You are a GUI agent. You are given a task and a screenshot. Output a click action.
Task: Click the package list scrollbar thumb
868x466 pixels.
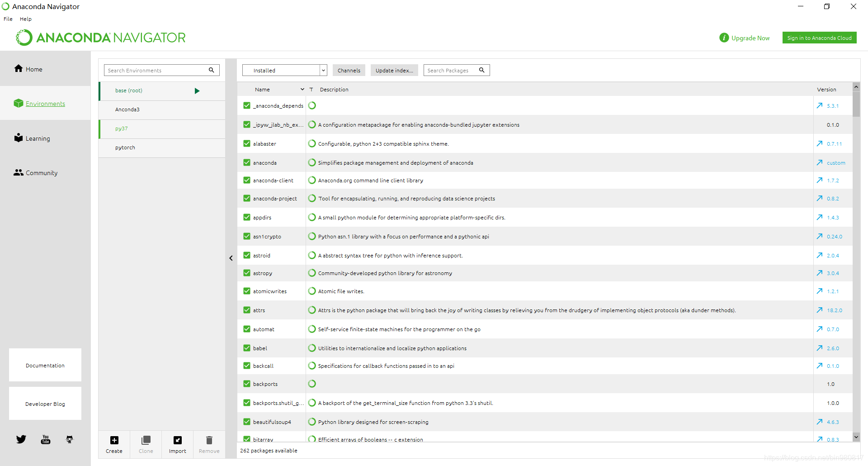click(x=856, y=104)
